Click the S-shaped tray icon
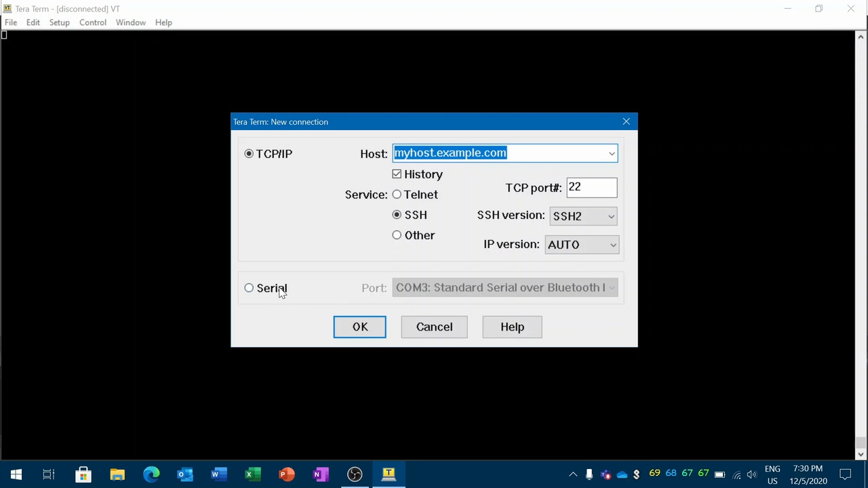868x488 pixels. 637,474
